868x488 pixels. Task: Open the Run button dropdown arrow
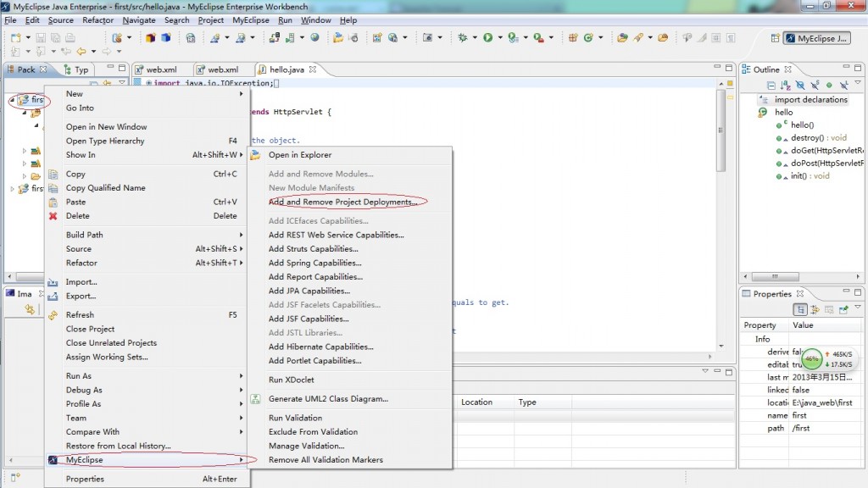click(x=499, y=38)
